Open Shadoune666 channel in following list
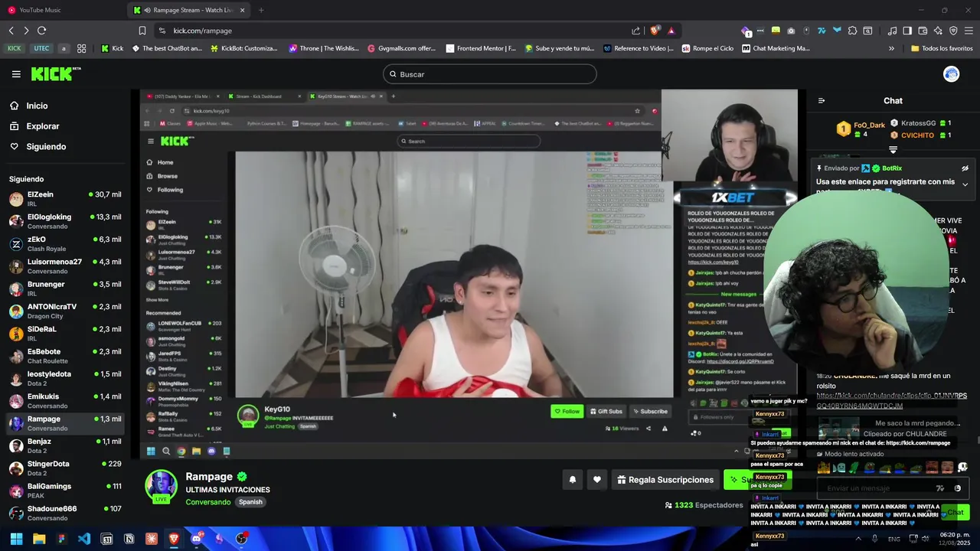Viewport: 980px width, 551px height. tap(65, 513)
